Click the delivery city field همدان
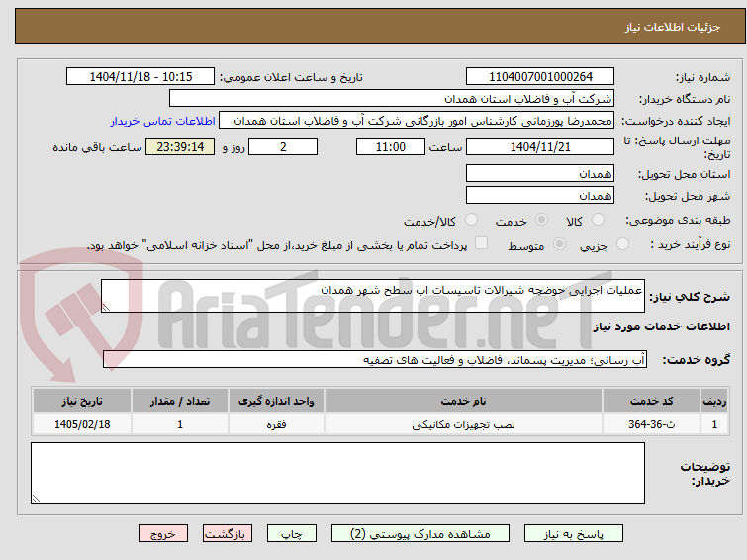 click(540, 195)
